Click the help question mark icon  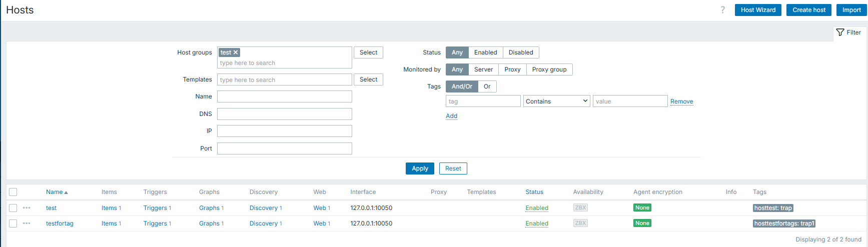pos(722,10)
